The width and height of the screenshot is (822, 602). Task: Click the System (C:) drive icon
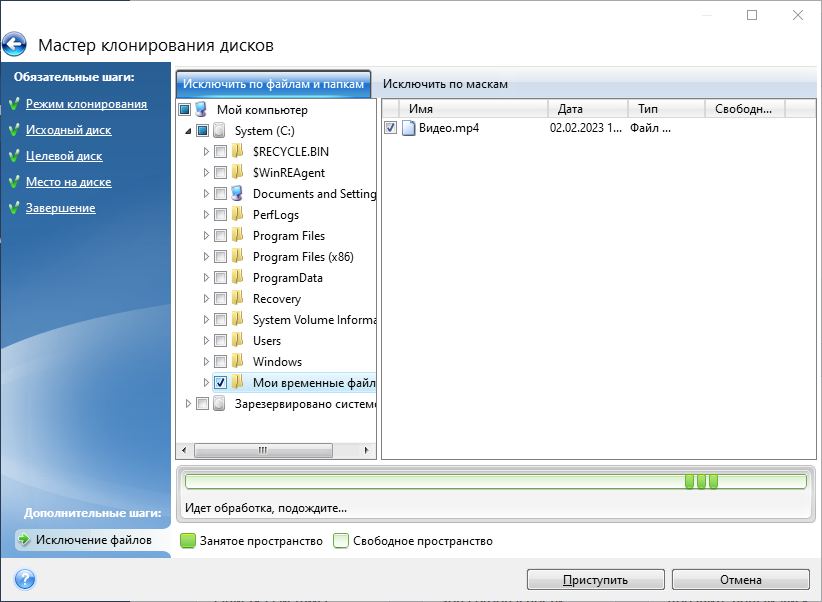219,131
